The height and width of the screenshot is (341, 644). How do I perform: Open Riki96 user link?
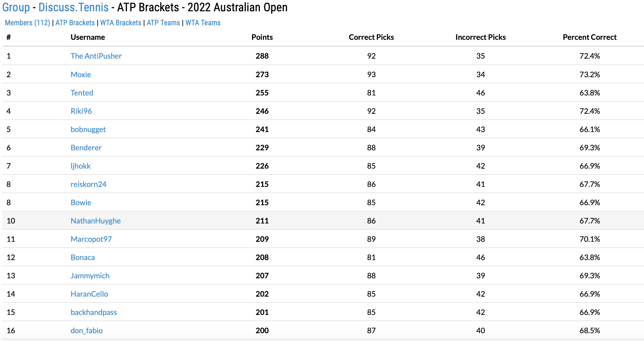pos(81,111)
